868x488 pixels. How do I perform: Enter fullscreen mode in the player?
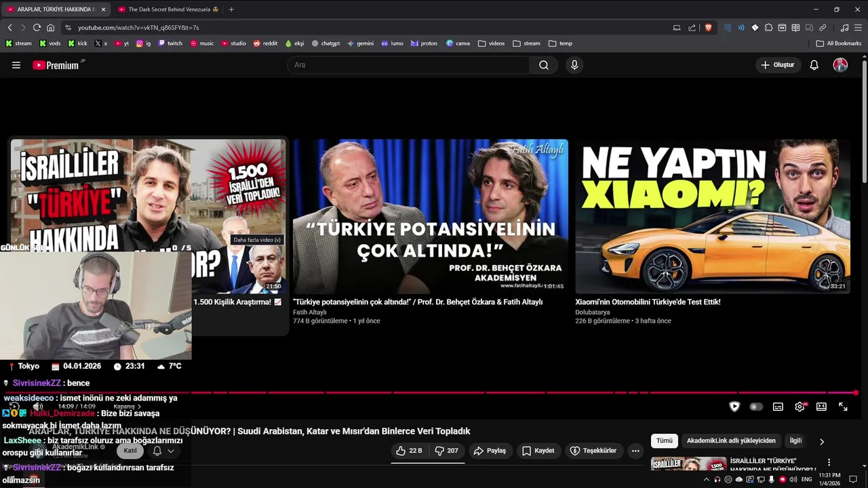(x=843, y=407)
